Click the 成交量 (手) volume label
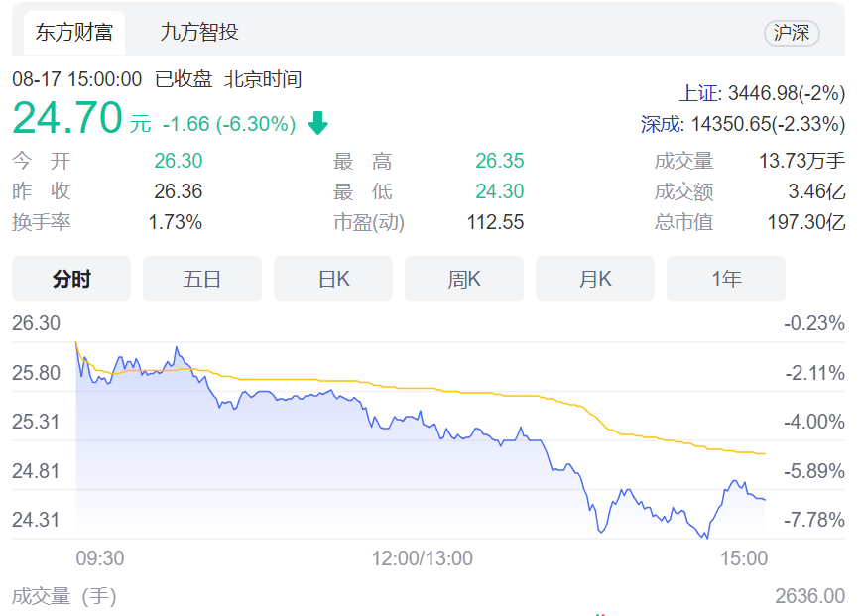 click(x=64, y=596)
